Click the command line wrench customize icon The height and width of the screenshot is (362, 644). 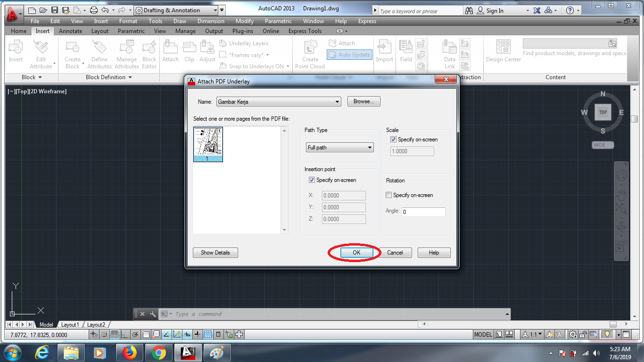152,314
